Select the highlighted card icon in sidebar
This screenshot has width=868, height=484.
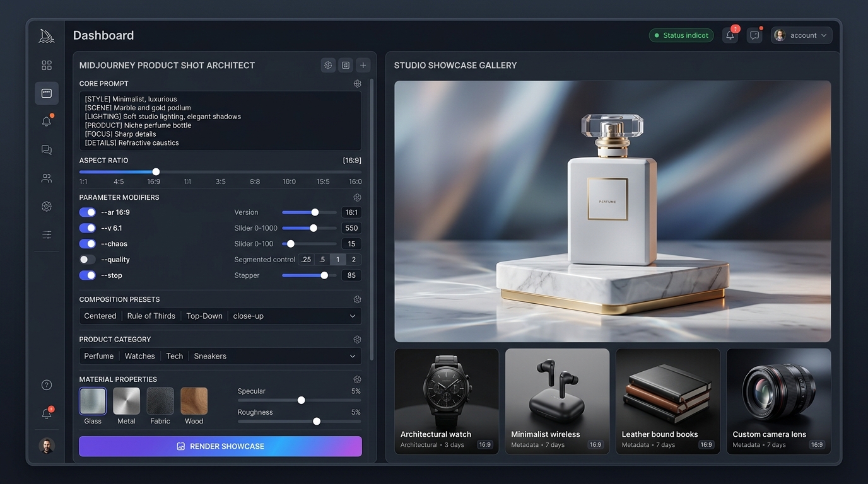(x=47, y=93)
